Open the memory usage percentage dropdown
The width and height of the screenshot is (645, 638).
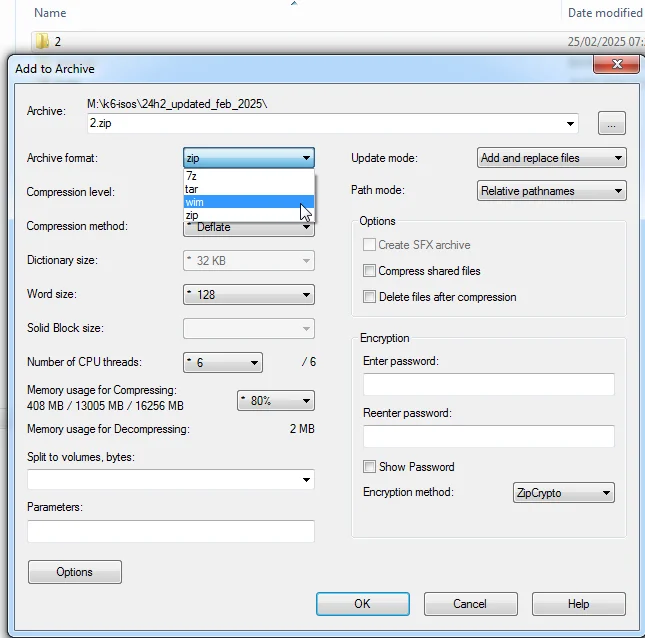(x=276, y=401)
